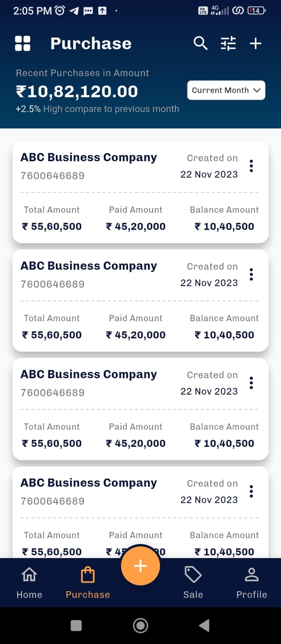Open the grid menu icon beside Purchase title
The image size is (281, 644).
[23, 43]
